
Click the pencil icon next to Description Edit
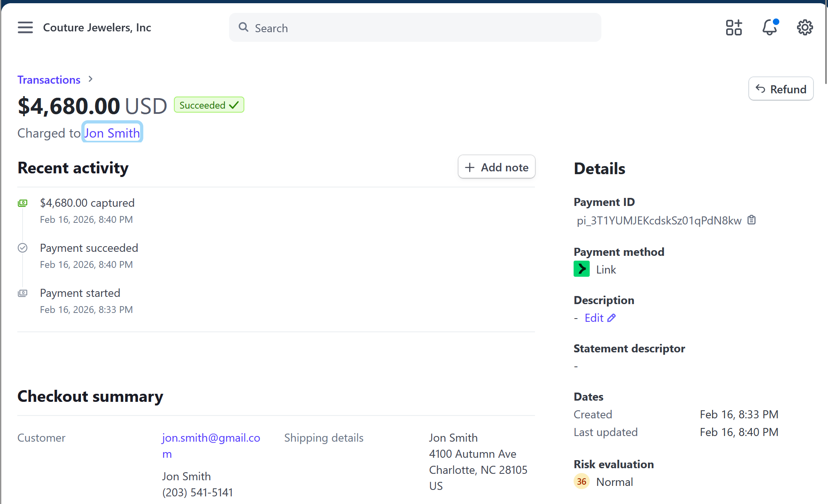pos(611,317)
